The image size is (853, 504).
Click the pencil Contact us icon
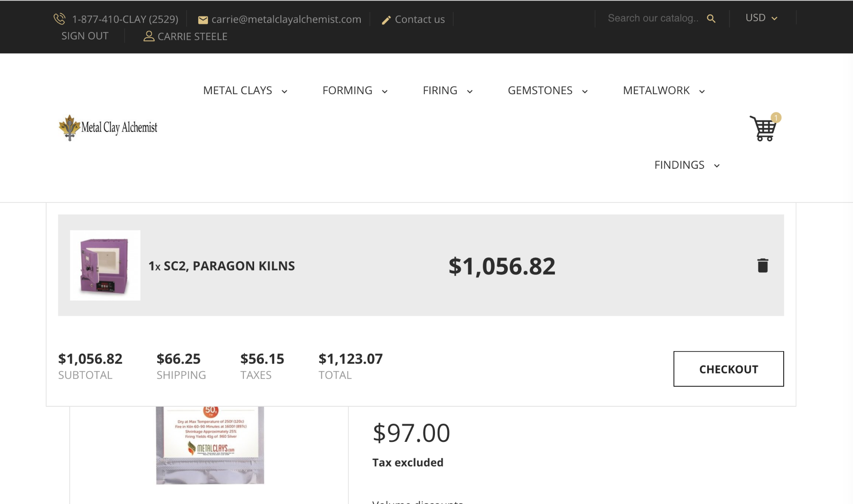pyautogui.click(x=386, y=20)
